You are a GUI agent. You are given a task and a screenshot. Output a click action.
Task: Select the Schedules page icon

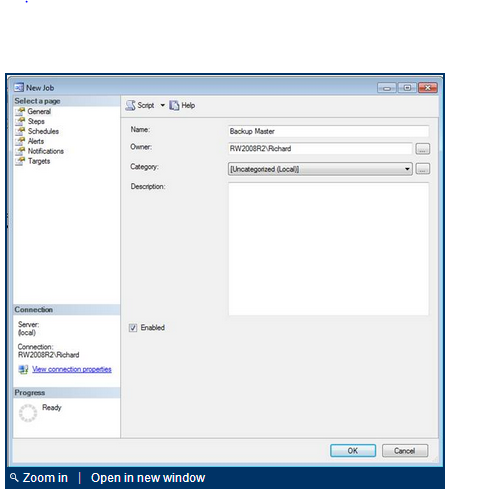pyautogui.click(x=20, y=131)
